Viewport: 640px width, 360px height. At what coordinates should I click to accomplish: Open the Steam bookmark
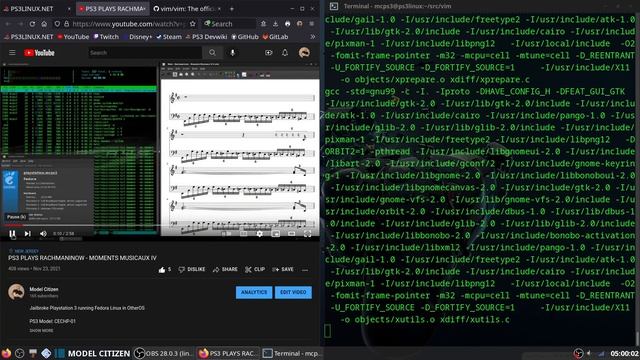coord(169,37)
